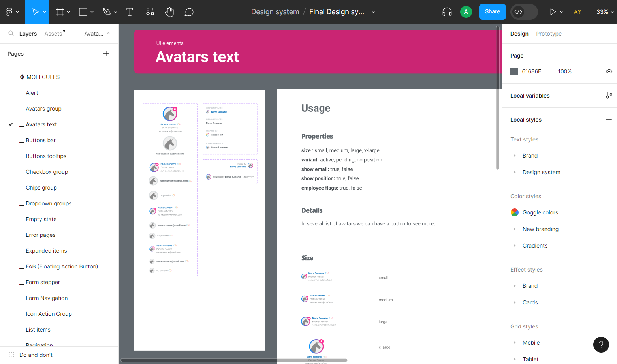Add a new page with plus

pos(106,54)
